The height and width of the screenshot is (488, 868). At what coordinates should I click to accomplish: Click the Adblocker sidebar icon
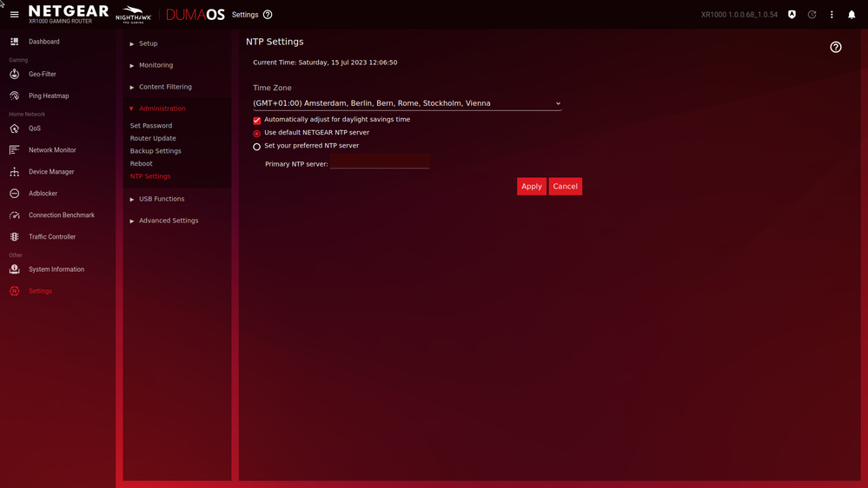coord(15,194)
